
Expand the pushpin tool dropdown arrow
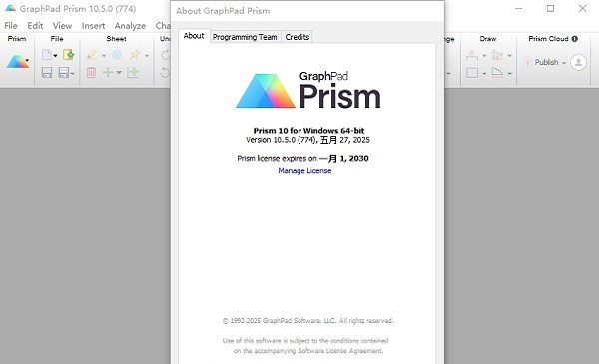[147, 56]
